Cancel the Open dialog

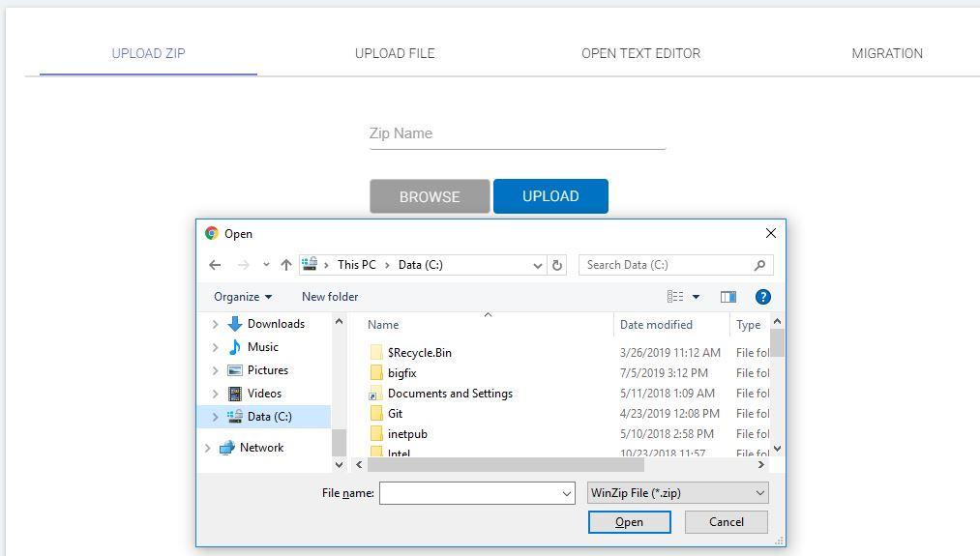(x=727, y=521)
